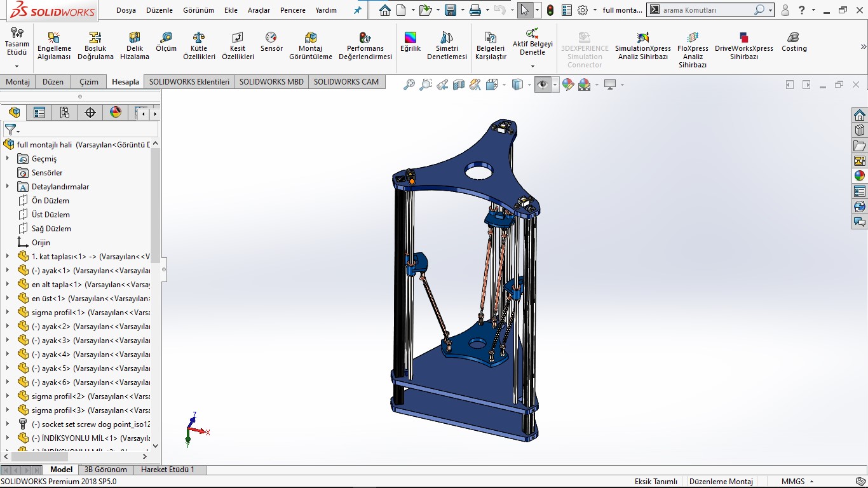Click Edit Appearance color wheel icon
This screenshot has width=868, height=488.
pyautogui.click(x=568, y=85)
